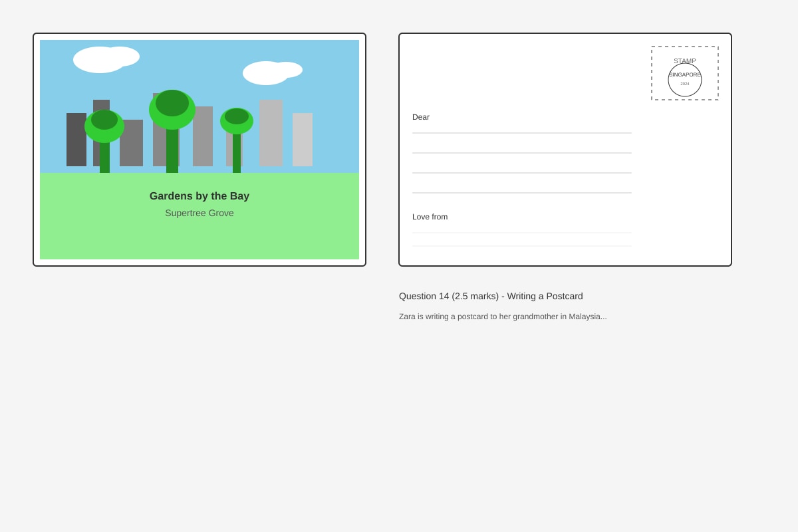Viewport: 798px width, 532px height.
Task: Click the first writing line after Dear
Action: pyautogui.click(x=522, y=133)
